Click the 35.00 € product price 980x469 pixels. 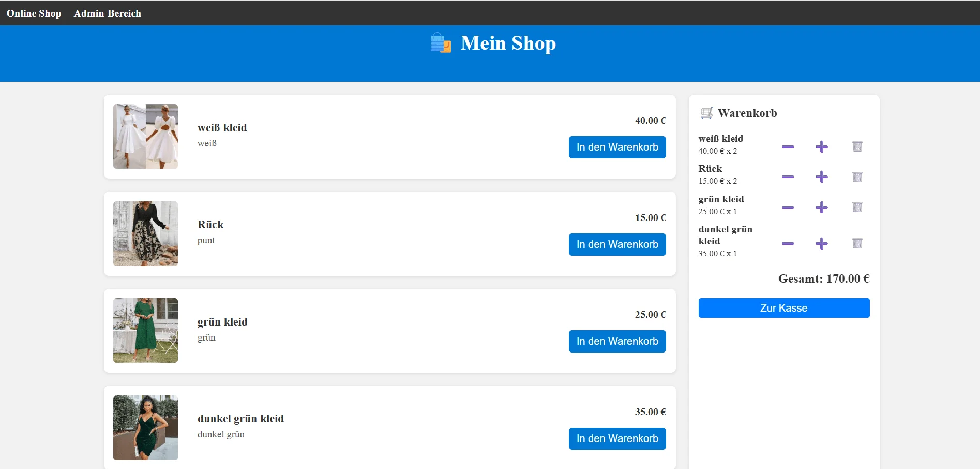tap(651, 412)
